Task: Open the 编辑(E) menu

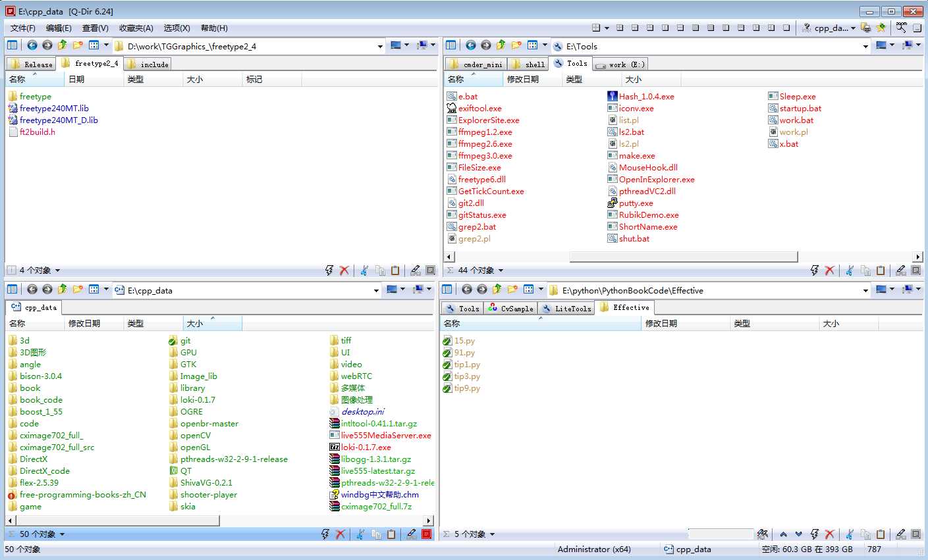Action: [59, 28]
